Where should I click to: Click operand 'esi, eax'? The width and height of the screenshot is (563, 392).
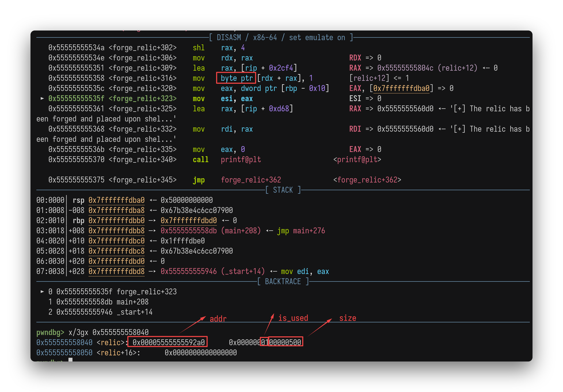(237, 98)
